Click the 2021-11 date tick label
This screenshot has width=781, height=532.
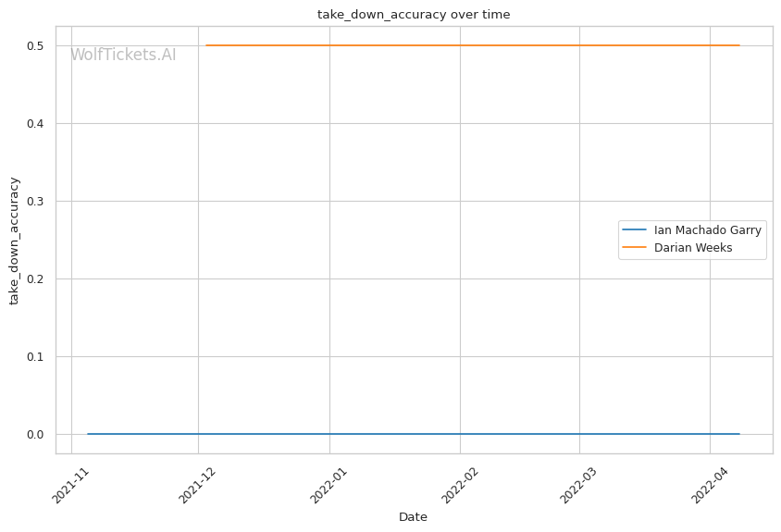pyautogui.click(x=70, y=482)
